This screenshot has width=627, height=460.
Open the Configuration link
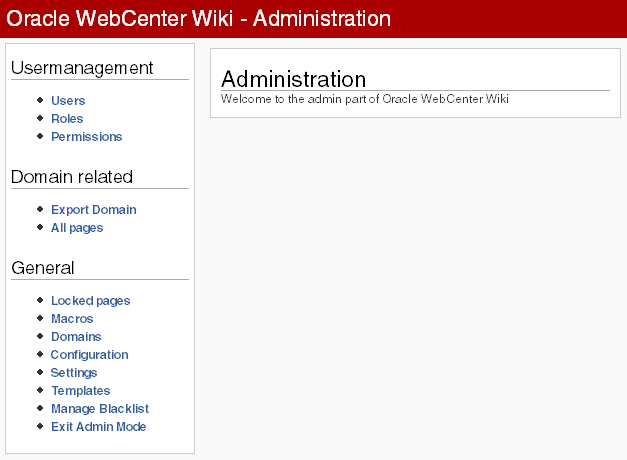pos(90,354)
